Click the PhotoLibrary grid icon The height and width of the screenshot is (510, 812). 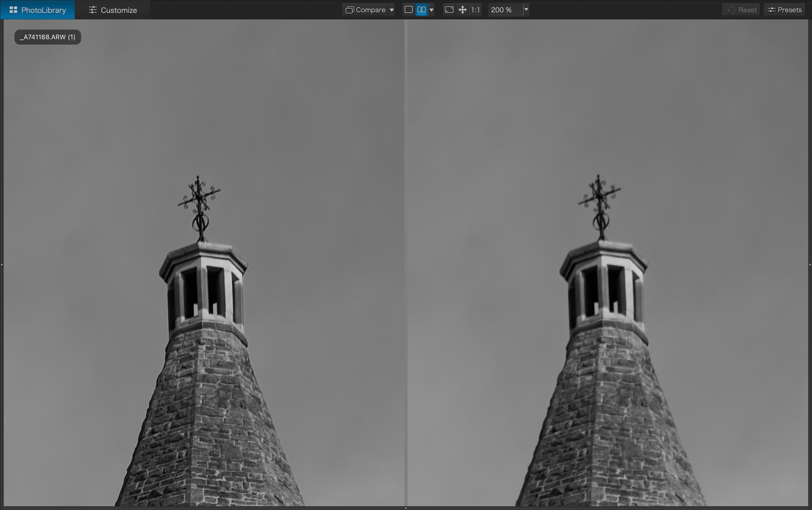tap(14, 10)
